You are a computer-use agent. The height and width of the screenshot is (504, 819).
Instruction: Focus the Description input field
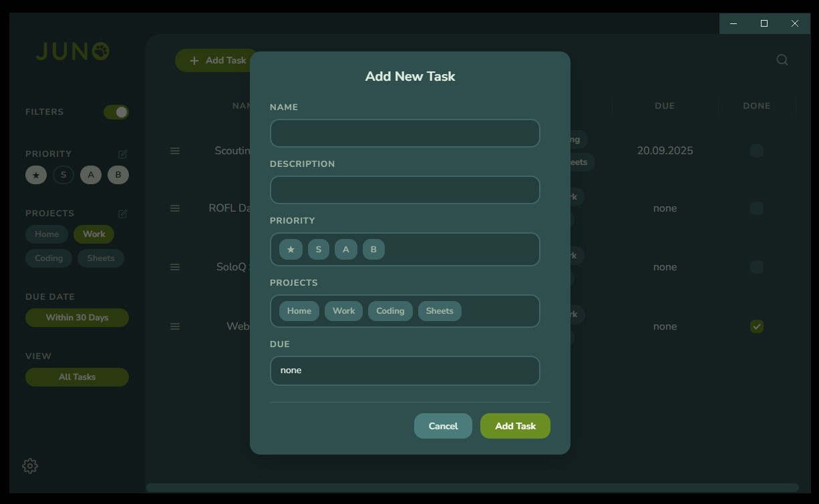pos(405,190)
